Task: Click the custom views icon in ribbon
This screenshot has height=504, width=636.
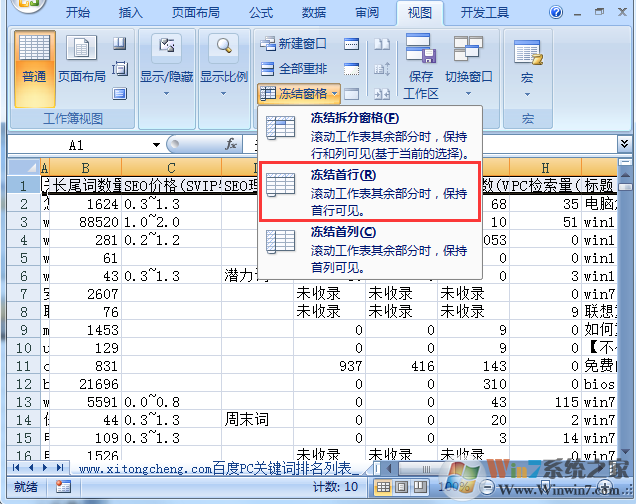Action: pos(119,69)
